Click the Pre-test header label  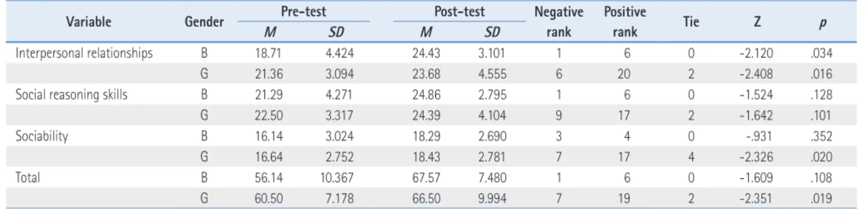point(302,11)
